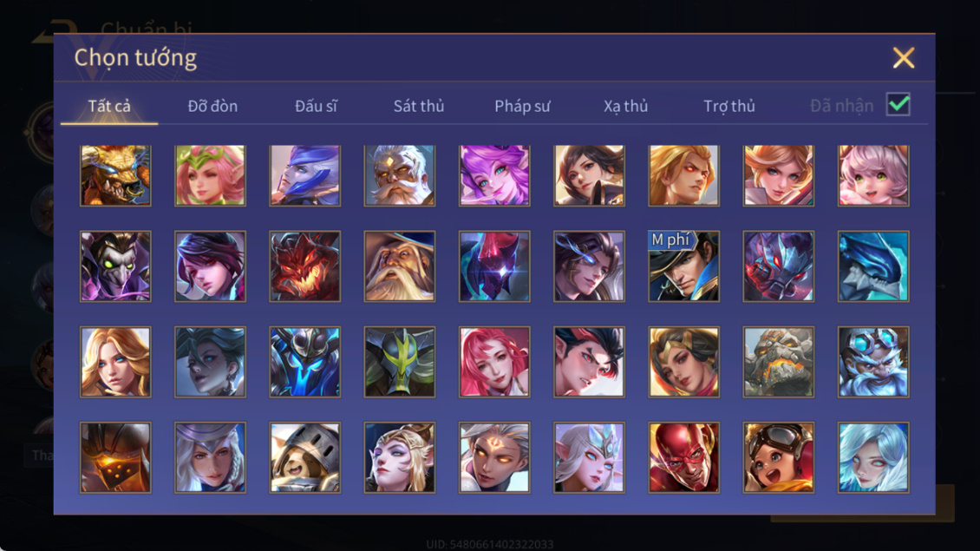Pick the hero tagged "M phí"

(683, 266)
